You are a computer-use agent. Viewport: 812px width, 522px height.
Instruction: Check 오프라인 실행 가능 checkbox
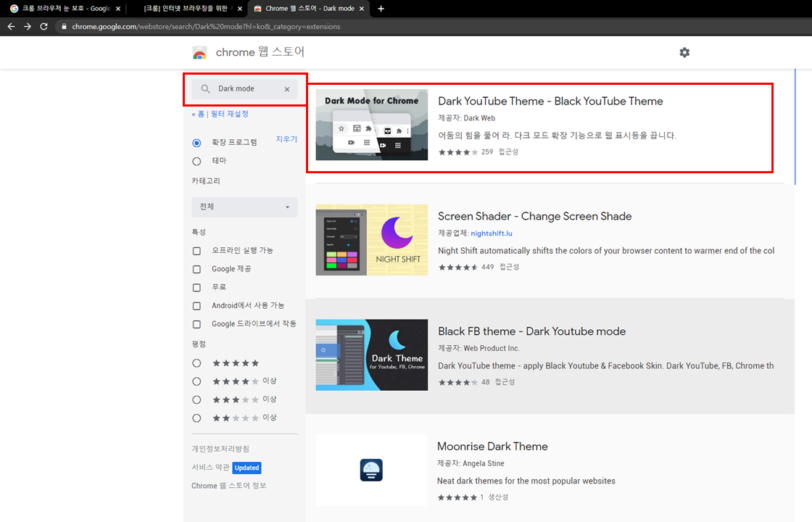pos(196,251)
